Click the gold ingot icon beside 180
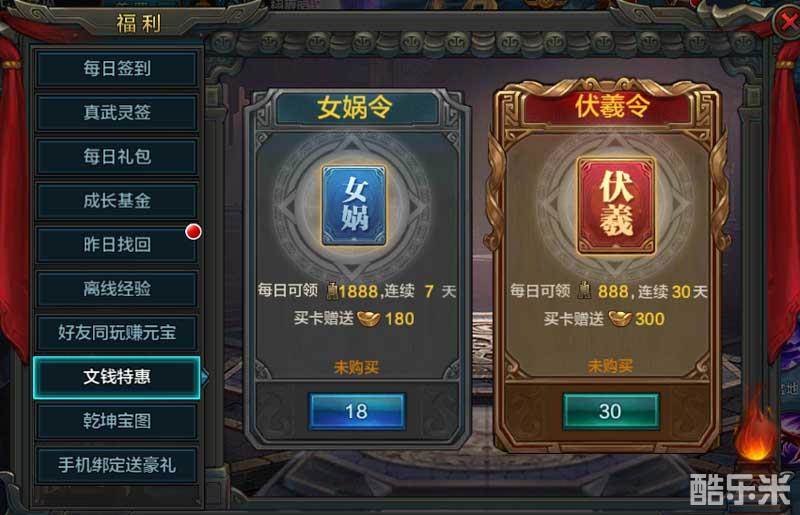Screen dimensions: 800x515 [368, 319]
